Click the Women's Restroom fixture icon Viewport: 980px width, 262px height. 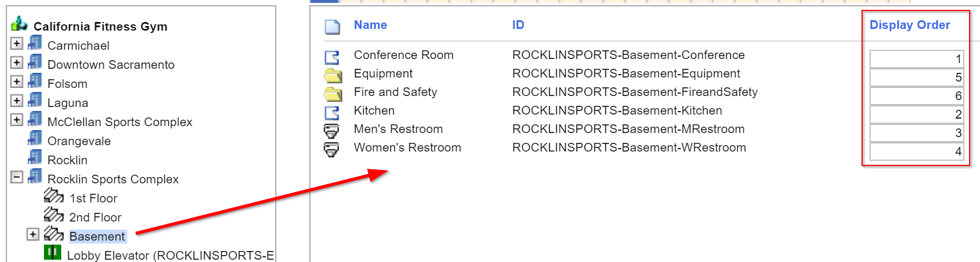(331, 149)
